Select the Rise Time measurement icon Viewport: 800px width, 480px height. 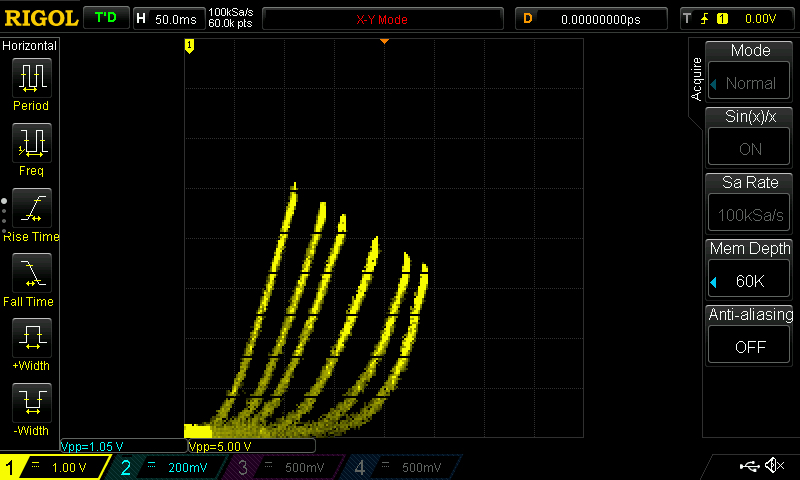tap(32, 208)
